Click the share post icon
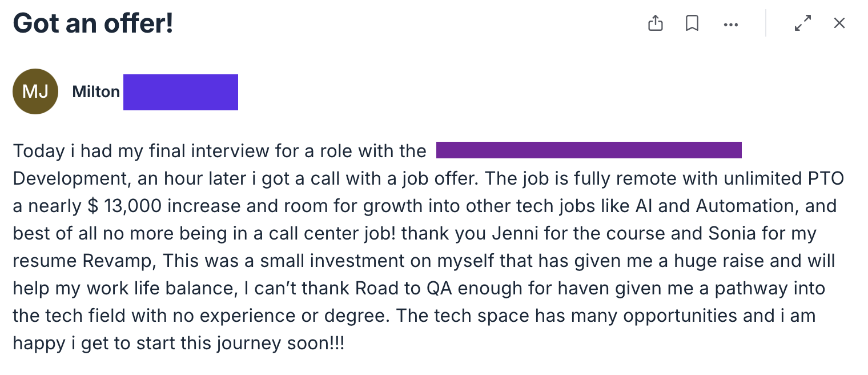 (x=656, y=23)
